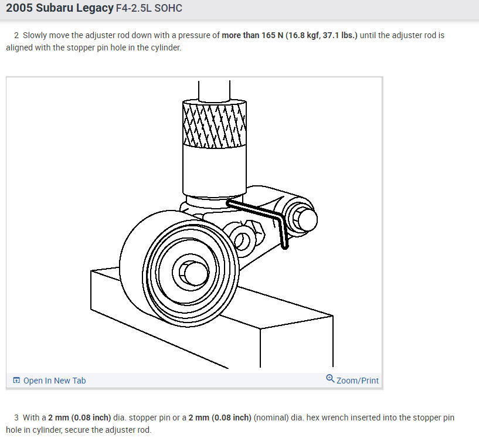The width and height of the screenshot is (479, 448).
Task: Click step 3 stopper pin instruction text
Action: coord(230,423)
